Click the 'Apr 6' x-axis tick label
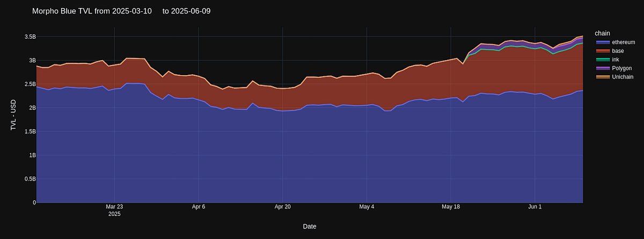This screenshot has width=644, height=239. click(199, 206)
